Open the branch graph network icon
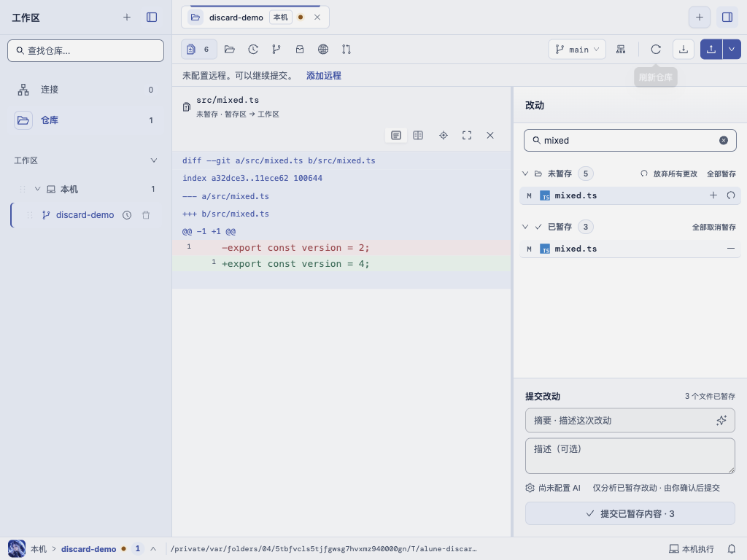Screen dimensions: 747x560 pos(621,49)
